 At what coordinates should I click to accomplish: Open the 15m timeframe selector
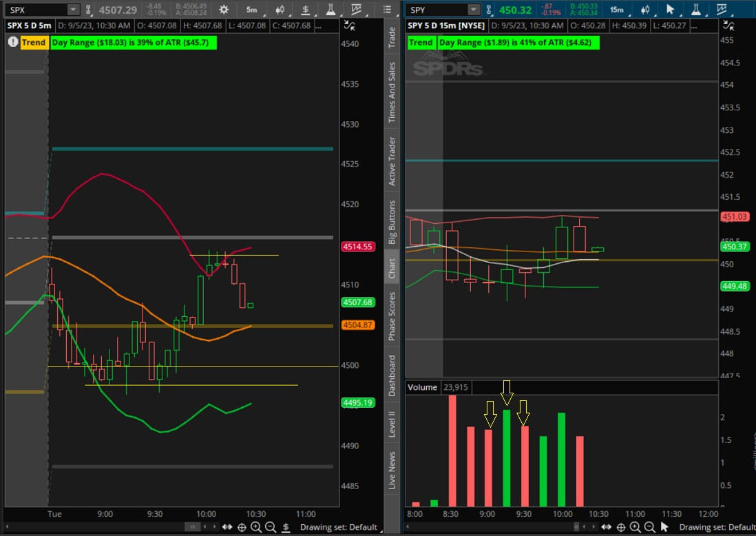click(617, 10)
